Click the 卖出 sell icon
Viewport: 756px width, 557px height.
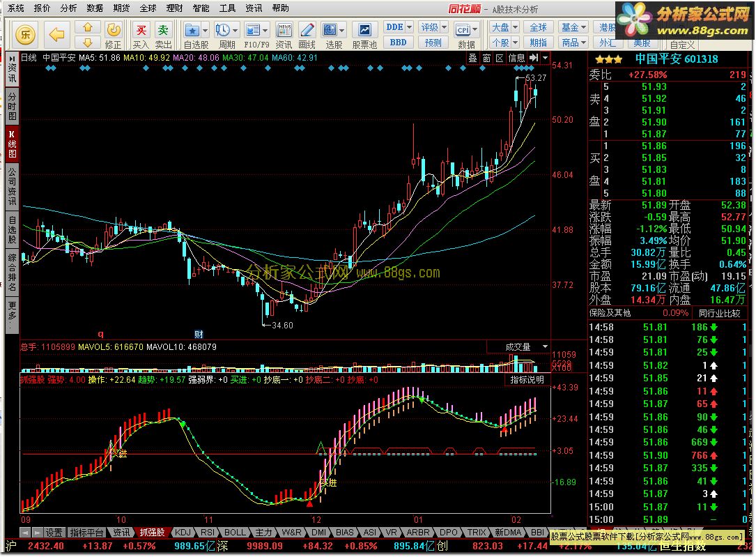coord(163,30)
